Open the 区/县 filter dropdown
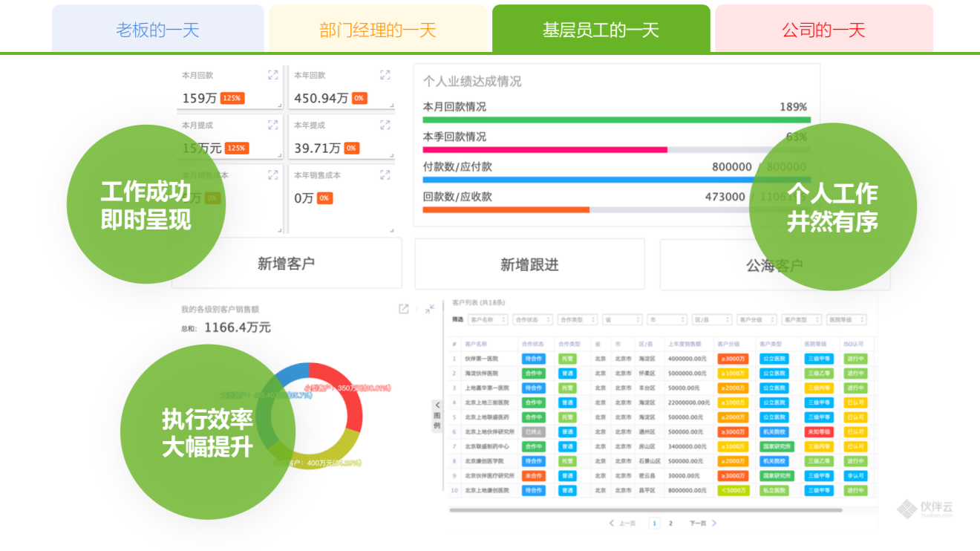The width and height of the screenshot is (980, 551). coord(711,320)
